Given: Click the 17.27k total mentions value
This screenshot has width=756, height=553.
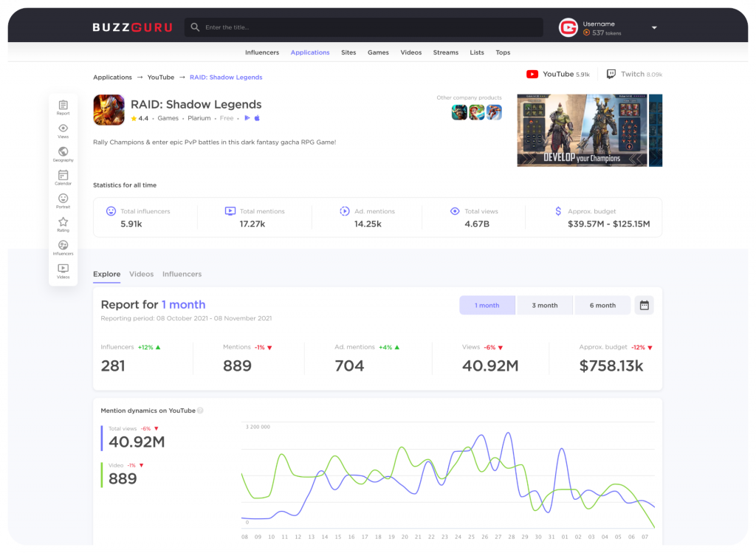Looking at the screenshot, I should [252, 224].
